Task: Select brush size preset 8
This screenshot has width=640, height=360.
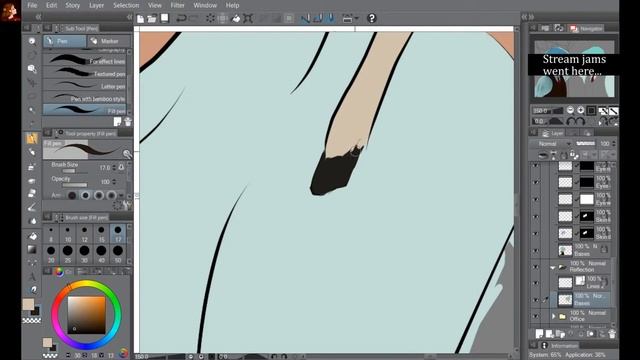Action: click(51, 234)
